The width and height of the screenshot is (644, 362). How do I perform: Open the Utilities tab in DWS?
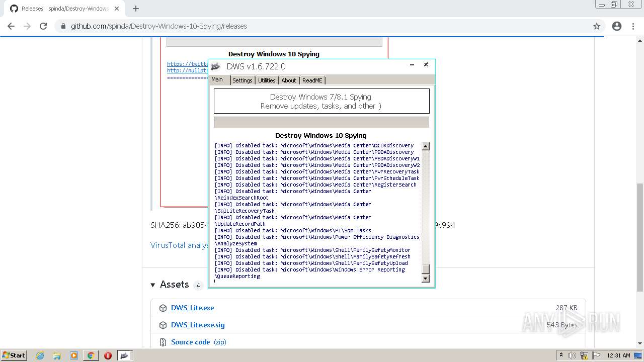point(267,80)
